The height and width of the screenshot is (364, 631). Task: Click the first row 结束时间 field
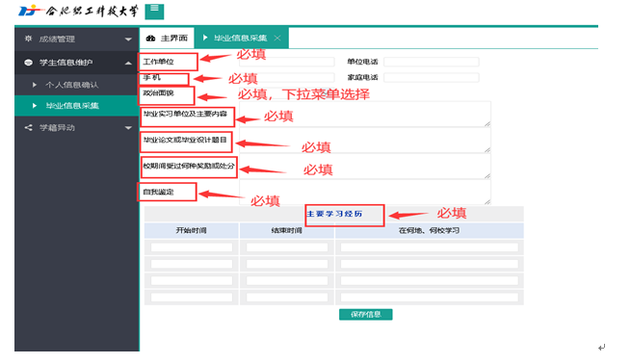(x=287, y=247)
